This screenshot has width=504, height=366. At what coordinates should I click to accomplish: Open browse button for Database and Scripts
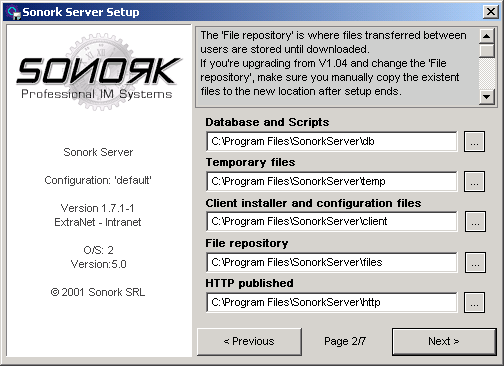(474, 142)
